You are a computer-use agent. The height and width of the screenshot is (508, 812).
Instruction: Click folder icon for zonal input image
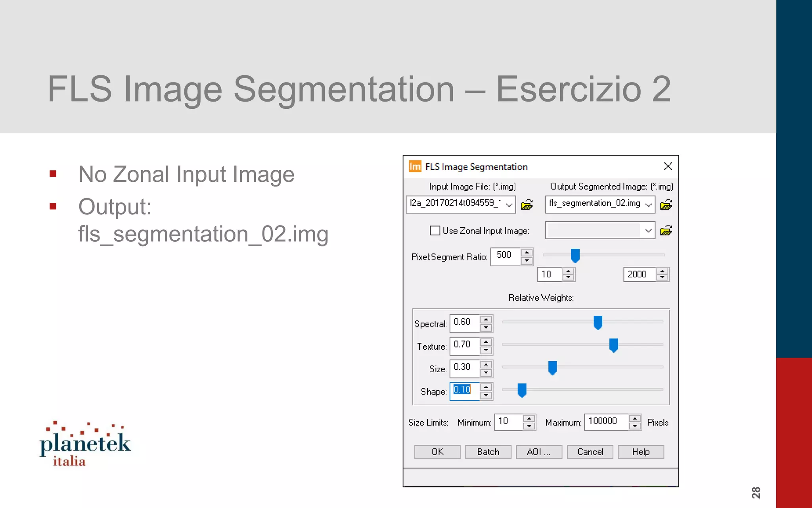point(666,231)
